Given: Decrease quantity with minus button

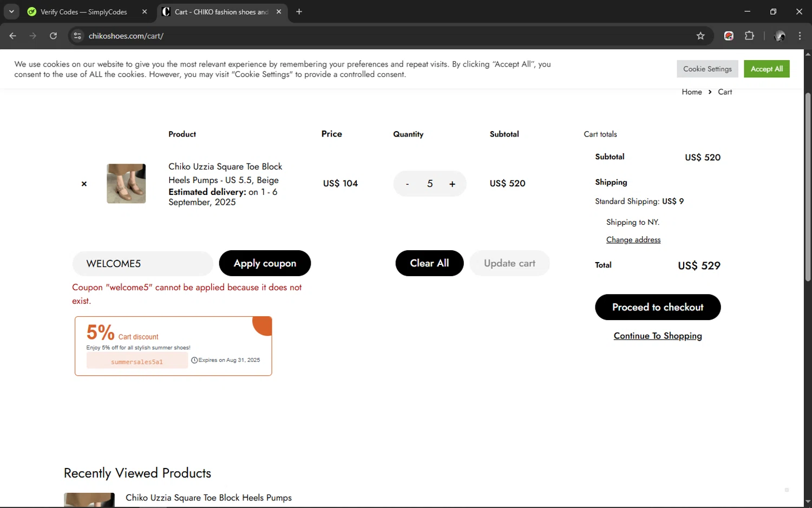Looking at the screenshot, I should coord(407,184).
